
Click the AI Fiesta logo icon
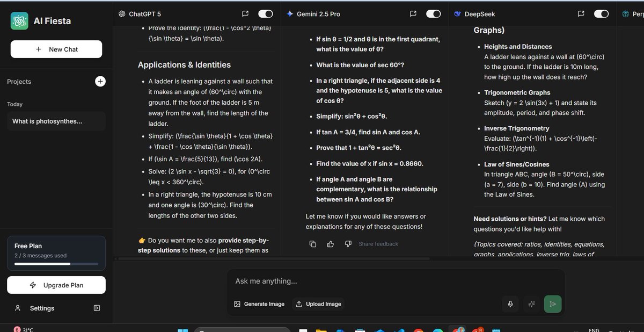(19, 21)
